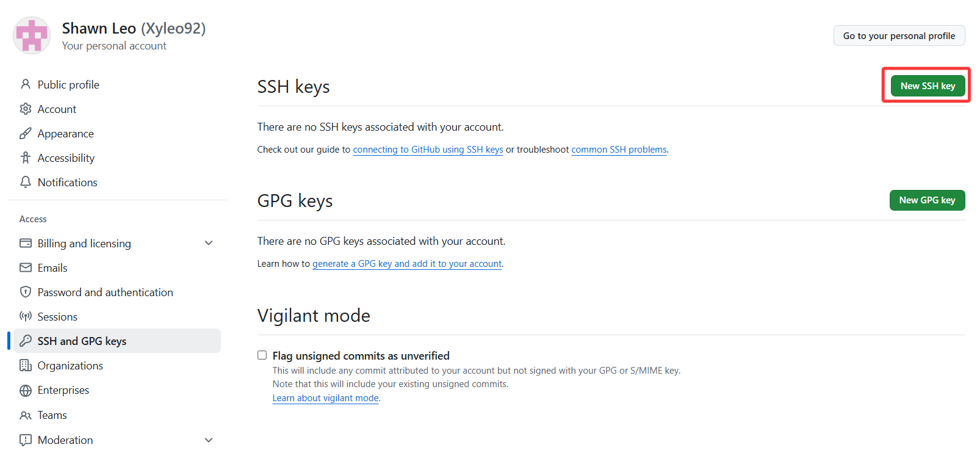This screenshot has height=450, width=980.
Task: Expand the Billing and licensing section
Action: click(209, 243)
